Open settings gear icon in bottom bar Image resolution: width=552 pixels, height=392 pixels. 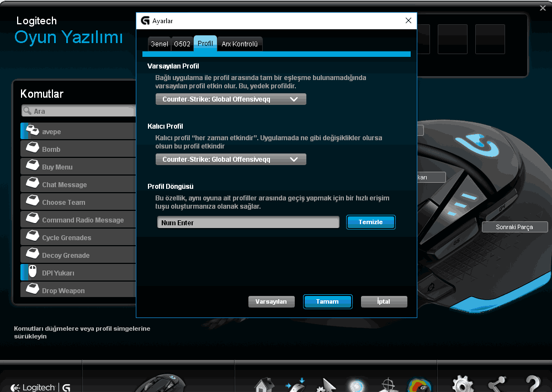[x=462, y=384]
